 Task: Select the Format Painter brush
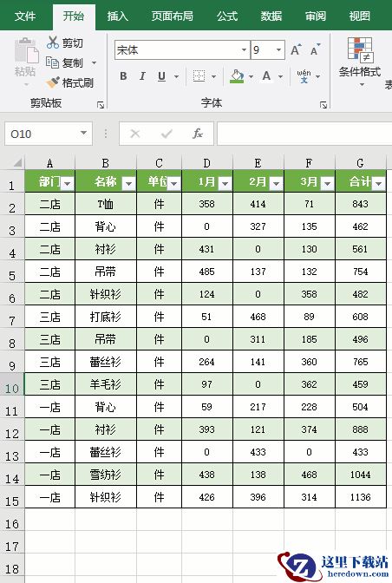53,82
